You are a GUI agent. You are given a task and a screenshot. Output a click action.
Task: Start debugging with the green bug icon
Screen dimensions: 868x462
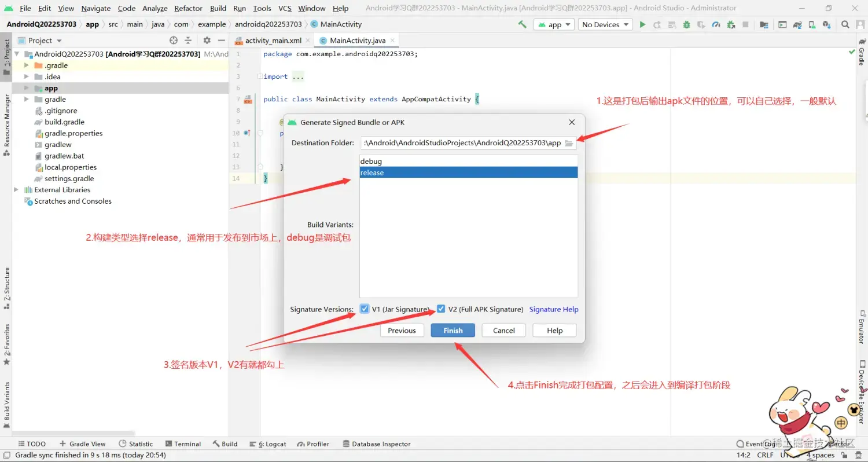click(x=686, y=24)
